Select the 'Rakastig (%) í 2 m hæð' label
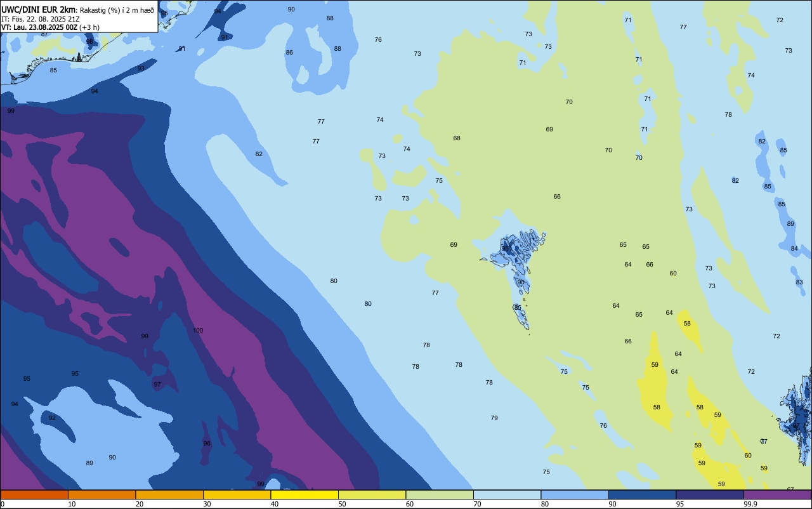 [116, 10]
